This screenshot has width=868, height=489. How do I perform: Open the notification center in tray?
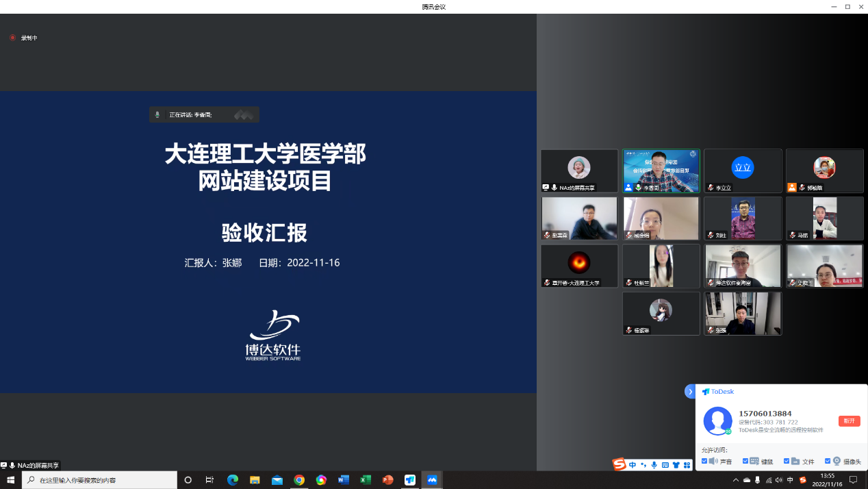click(x=854, y=480)
